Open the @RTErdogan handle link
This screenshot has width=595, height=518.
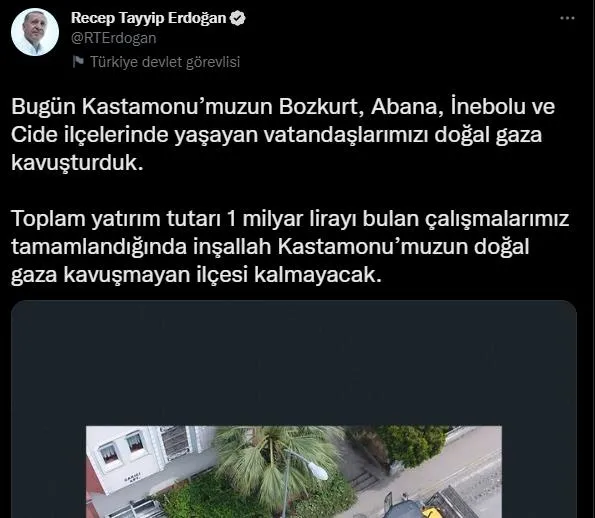point(113,38)
